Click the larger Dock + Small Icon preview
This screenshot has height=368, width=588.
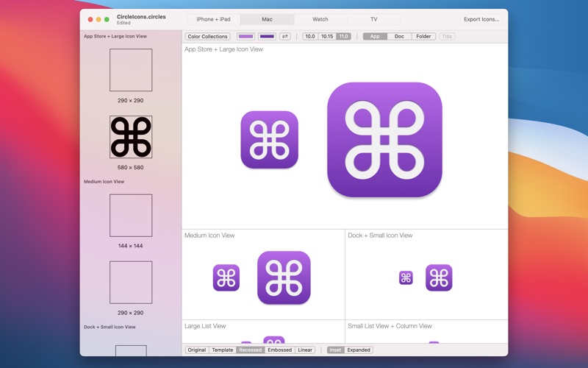click(439, 277)
